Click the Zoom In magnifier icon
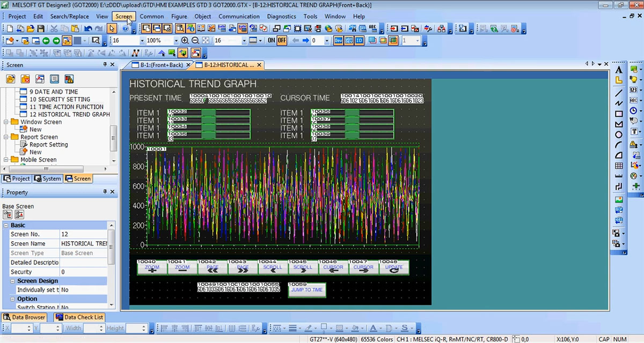This screenshot has height=343, width=644. click(185, 41)
